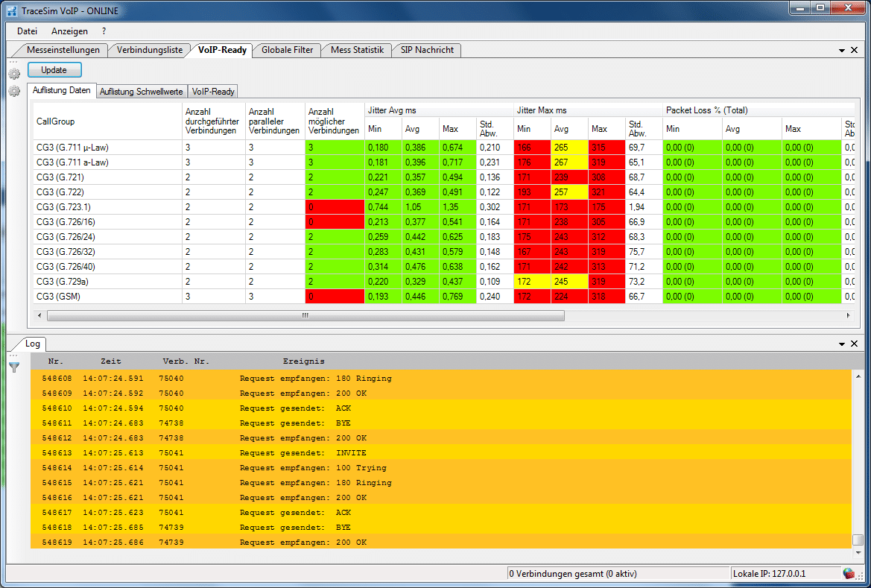Switch to the Verbindungsliste tab
Screen dimensions: 871x588
coord(150,50)
